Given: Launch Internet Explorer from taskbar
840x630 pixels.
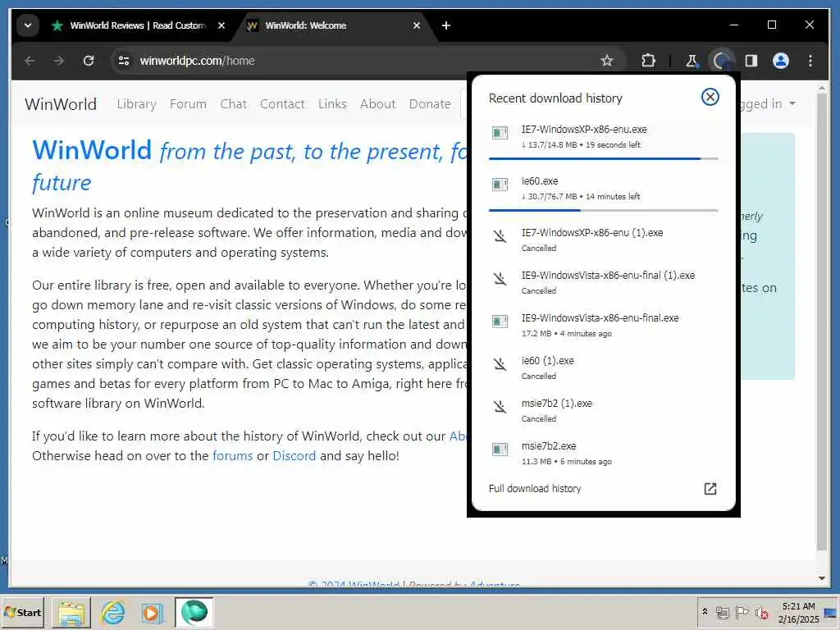Looking at the screenshot, I should point(113,613).
